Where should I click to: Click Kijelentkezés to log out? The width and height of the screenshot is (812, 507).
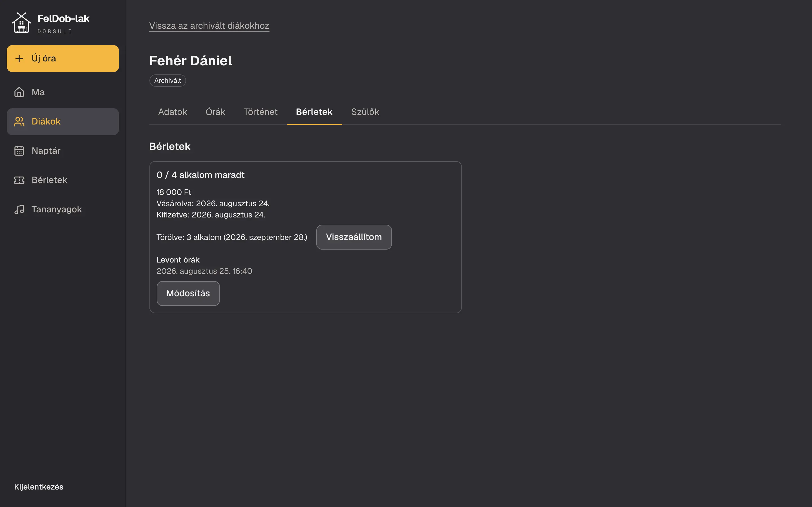coord(39,486)
